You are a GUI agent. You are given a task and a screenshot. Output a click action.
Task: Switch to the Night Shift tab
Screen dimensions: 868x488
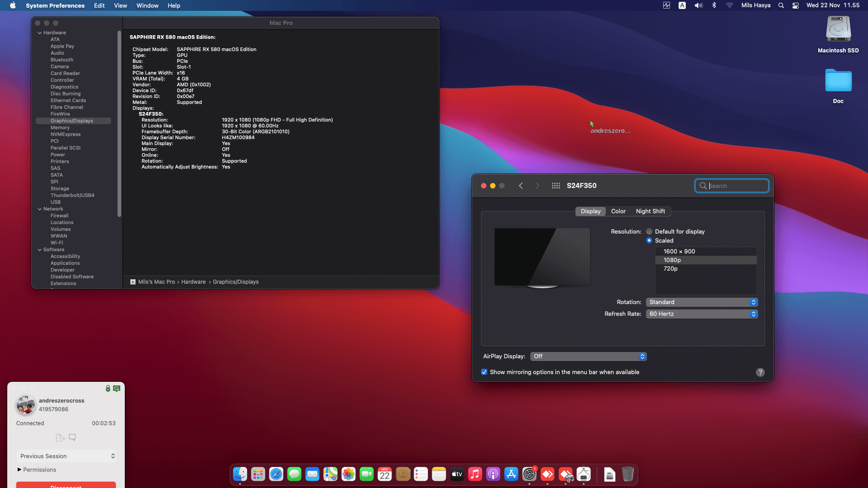point(651,211)
